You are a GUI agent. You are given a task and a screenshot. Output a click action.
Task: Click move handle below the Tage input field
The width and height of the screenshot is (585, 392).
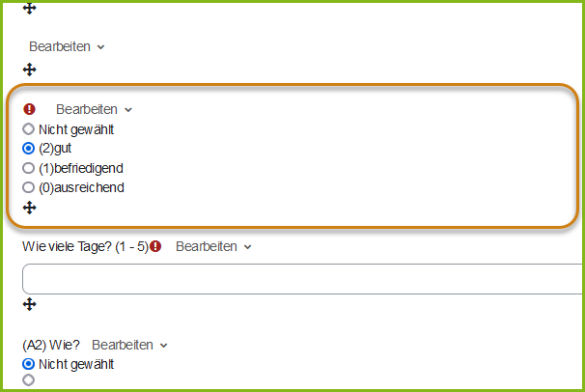pyautogui.click(x=30, y=304)
